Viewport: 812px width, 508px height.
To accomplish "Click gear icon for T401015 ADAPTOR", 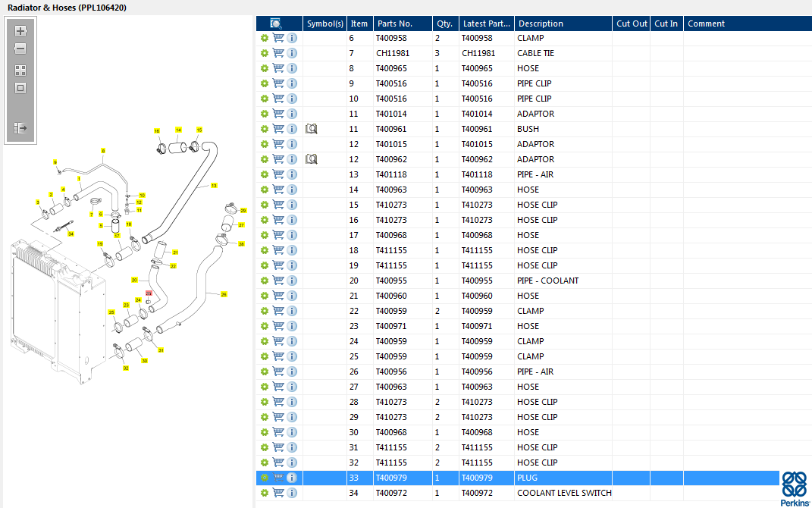I will tap(264, 144).
